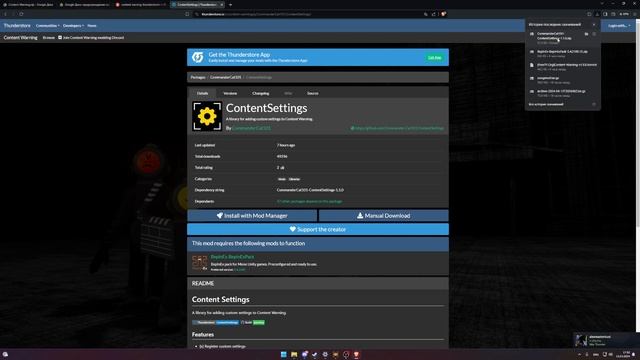Open the Windows Start button
640x360 pixels.
[x=283, y=354]
